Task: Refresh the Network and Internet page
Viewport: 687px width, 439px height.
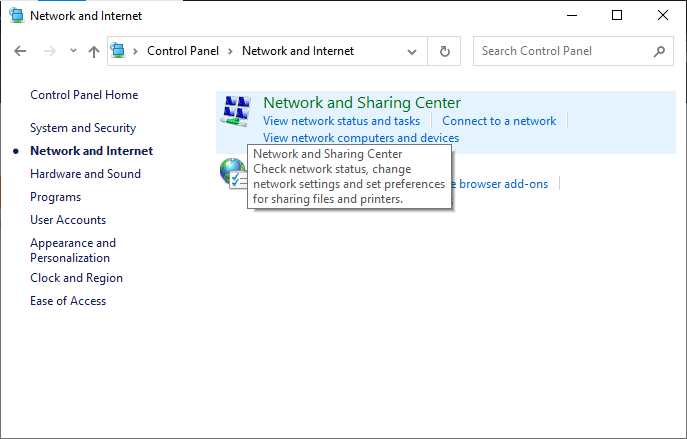Action: pyautogui.click(x=445, y=51)
